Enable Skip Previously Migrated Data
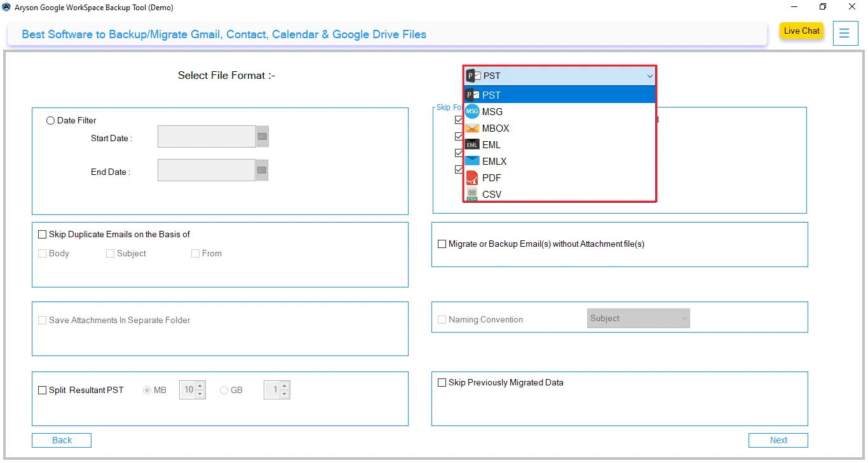This screenshot has height=463, width=868. (x=442, y=382)
